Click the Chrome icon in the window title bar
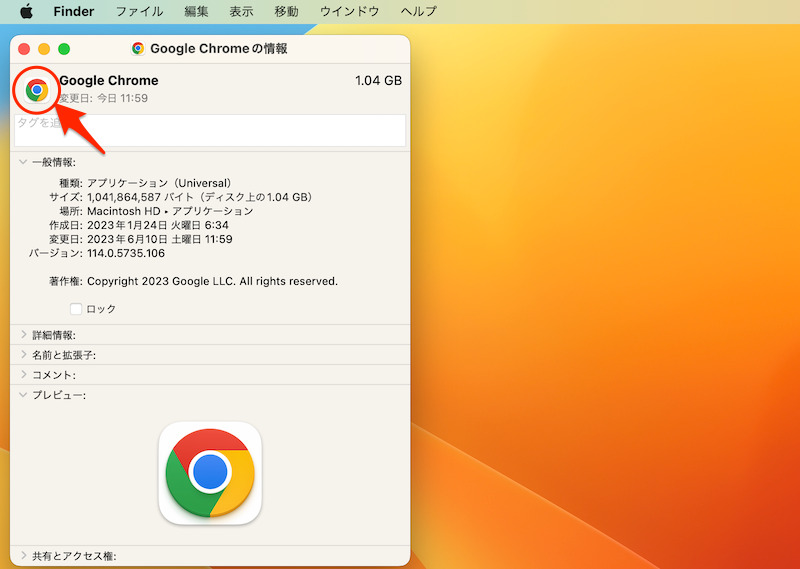 click(x=138, y=48)
